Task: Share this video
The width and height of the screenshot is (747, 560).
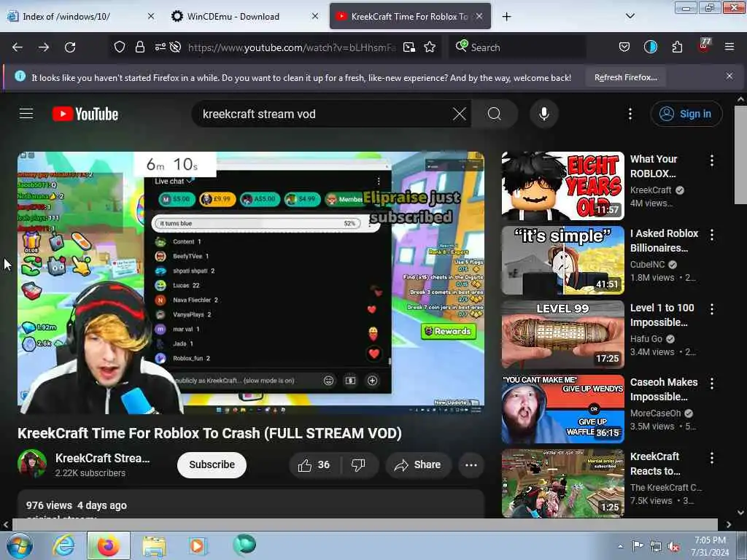Action: (x=418, y=464)
